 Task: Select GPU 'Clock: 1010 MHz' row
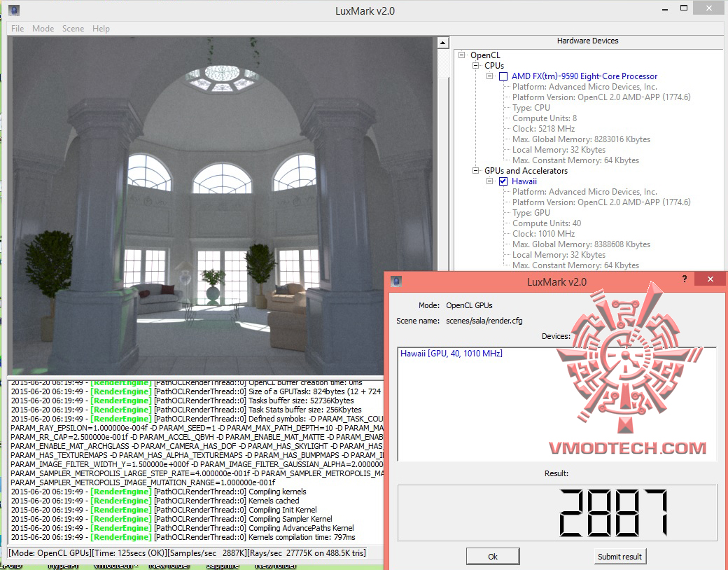(543, 234)
